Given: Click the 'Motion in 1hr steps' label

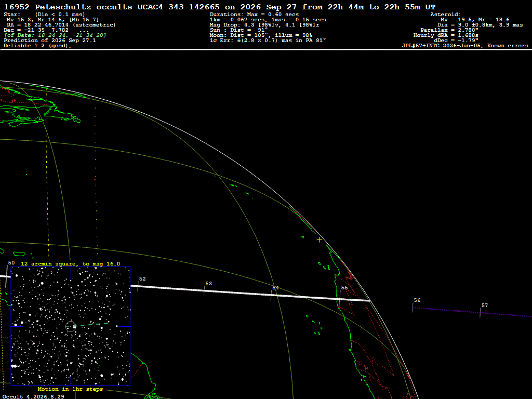Looking at the screenshot, I should 70,389.
